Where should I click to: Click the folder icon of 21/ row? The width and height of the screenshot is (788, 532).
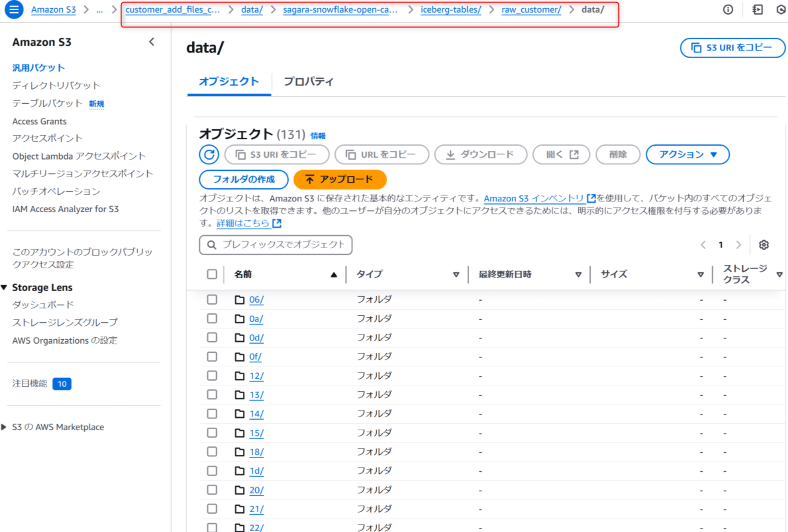(x=240, y=509)
